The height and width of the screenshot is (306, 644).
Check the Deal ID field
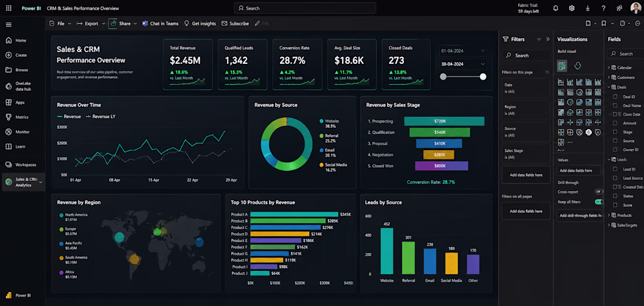615,97
